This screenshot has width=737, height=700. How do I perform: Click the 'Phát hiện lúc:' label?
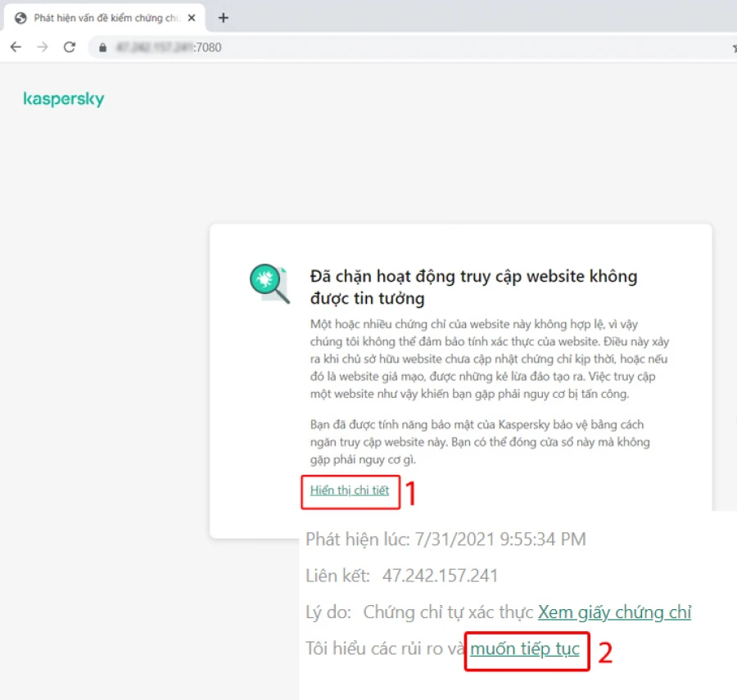click(x=358, y=540)
